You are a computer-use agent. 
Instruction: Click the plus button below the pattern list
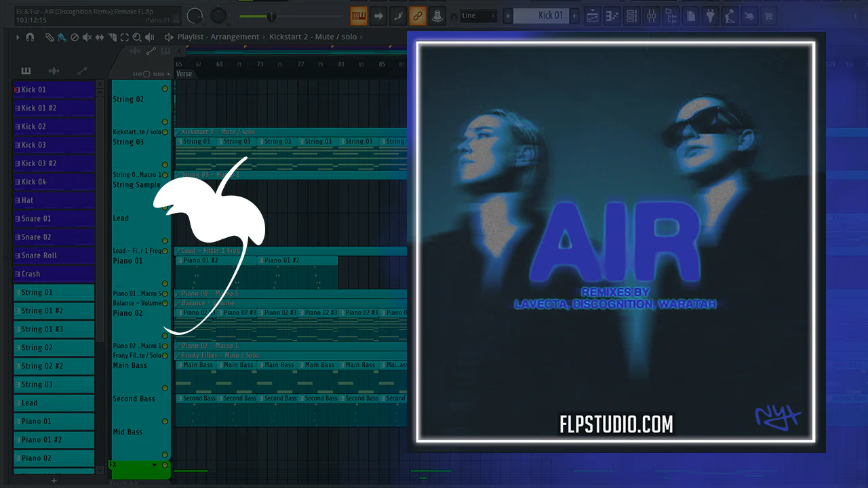tap(54, 481)
